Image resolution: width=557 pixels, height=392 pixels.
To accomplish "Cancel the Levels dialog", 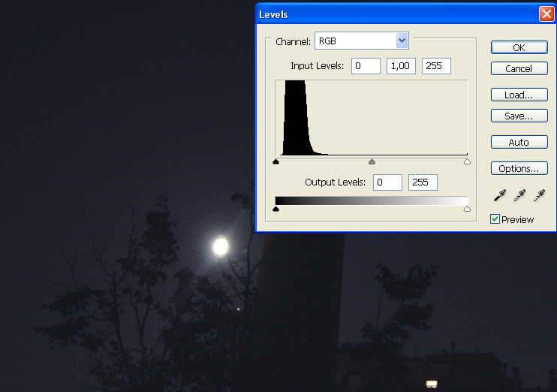I will tap(519, 68).
